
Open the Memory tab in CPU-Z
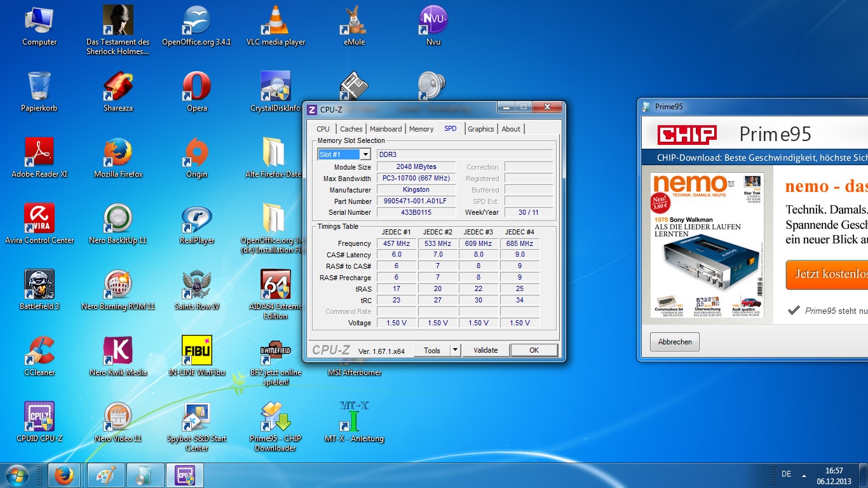[421, 129]
